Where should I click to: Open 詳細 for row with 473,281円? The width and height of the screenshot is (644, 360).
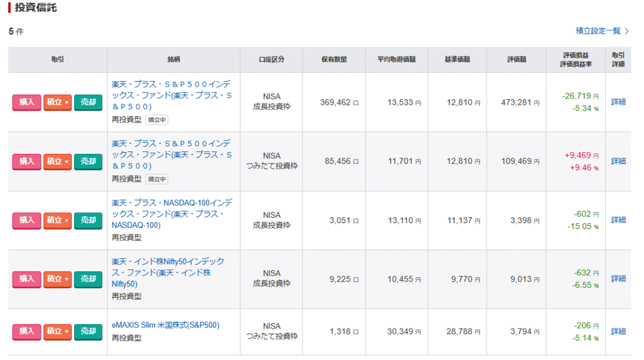pos(618,102)
